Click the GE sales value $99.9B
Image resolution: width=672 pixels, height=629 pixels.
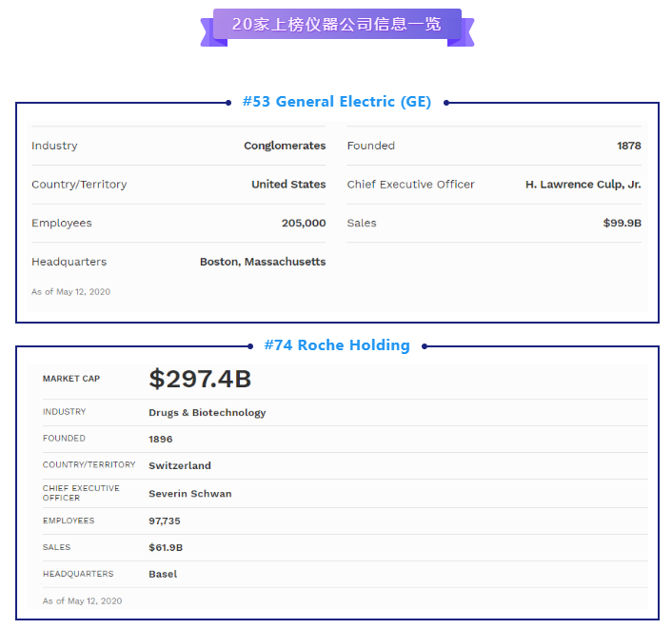(623, 223)
